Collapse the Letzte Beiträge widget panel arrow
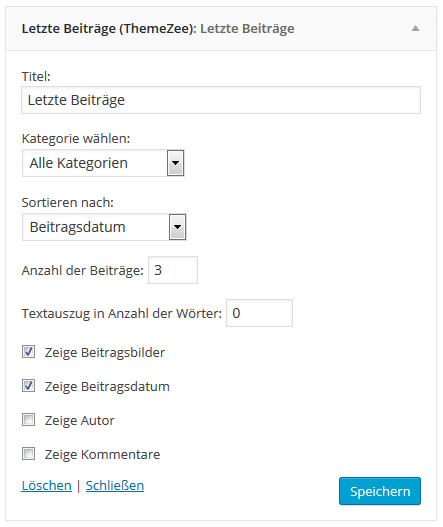The image size is (443, 527). point(415,29)
